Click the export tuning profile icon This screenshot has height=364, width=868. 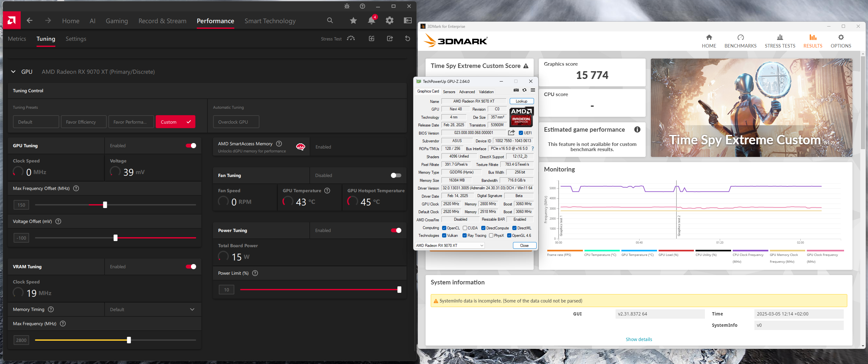[390, 39]
